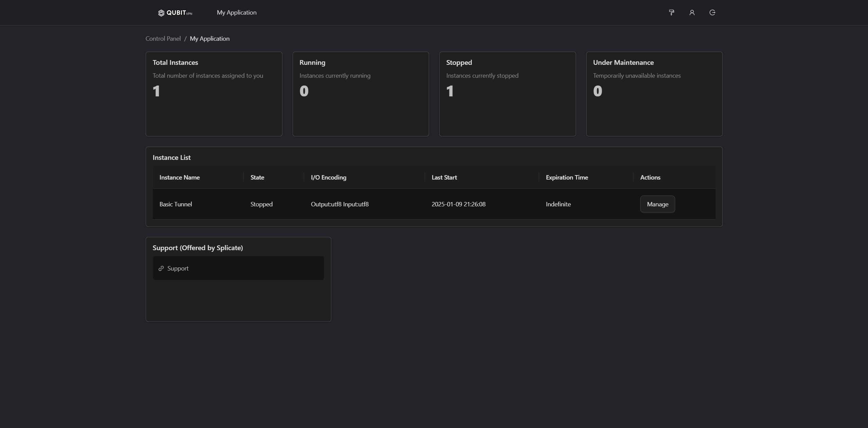Open the user profile icon
The image size is (868, 428).
pyautogui.click(x=692, y=13)
